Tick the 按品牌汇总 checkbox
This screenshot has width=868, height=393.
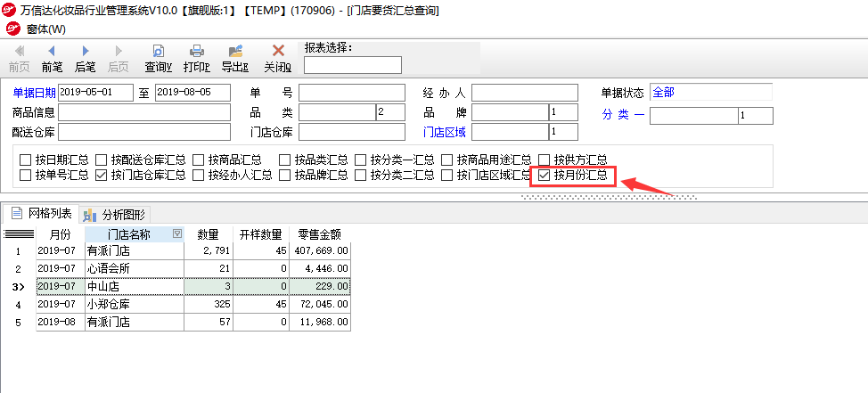(284, 176)
